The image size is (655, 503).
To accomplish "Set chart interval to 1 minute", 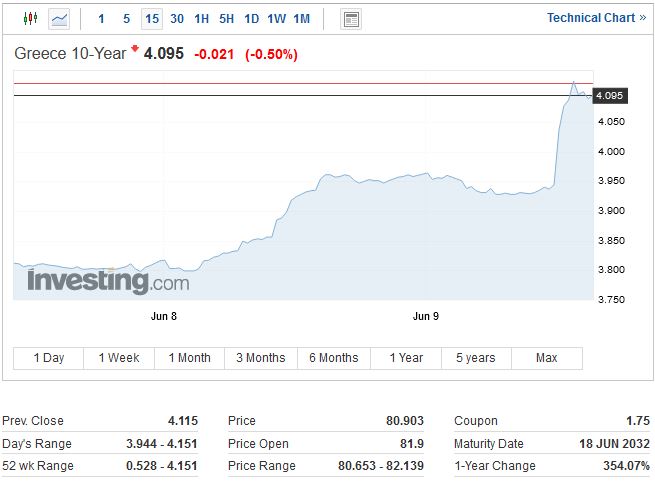I will (101, 19).
